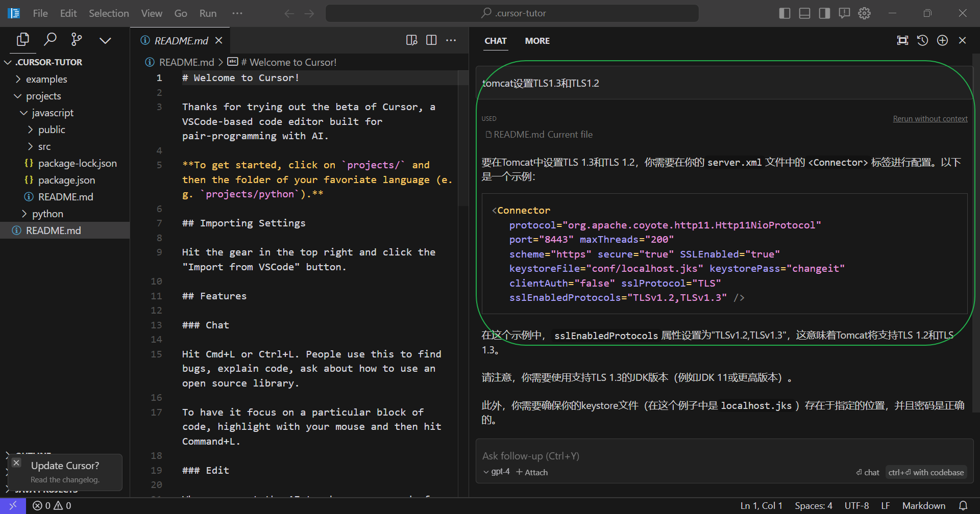
Task: Click README.md in the breadcrumb
Action: coord(186,62)
